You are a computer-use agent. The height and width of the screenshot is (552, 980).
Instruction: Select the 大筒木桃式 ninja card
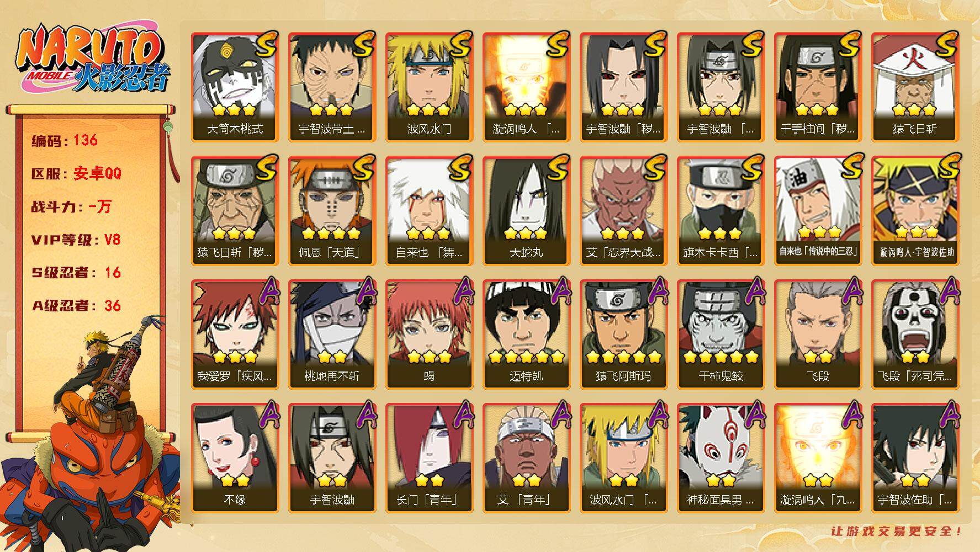tap(235, 87)
